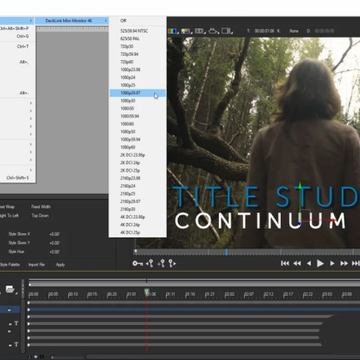The height and width of the screenshot is (360, 360).
Task: Select the 2160p30 output mode
Action: (x=138, y=209)
